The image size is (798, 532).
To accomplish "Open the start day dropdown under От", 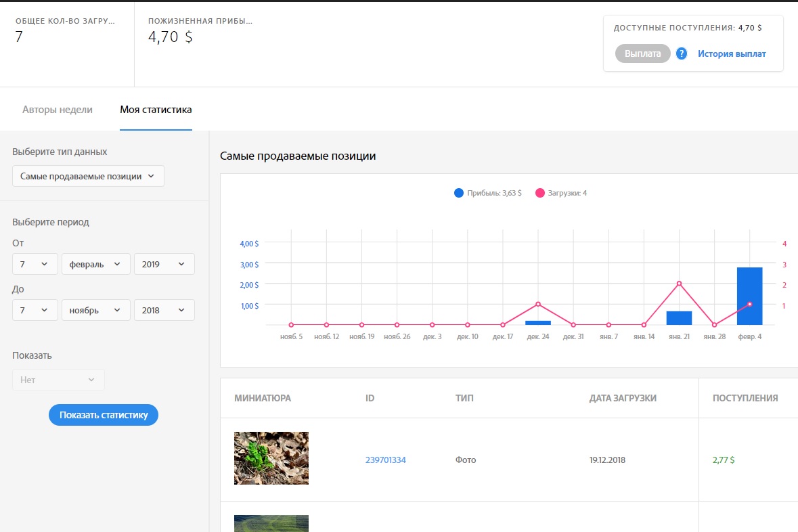I will pos(35,264).
